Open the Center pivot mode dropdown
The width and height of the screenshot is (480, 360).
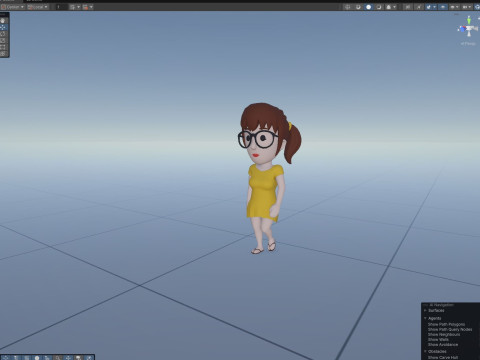click(x=13, y=7)
